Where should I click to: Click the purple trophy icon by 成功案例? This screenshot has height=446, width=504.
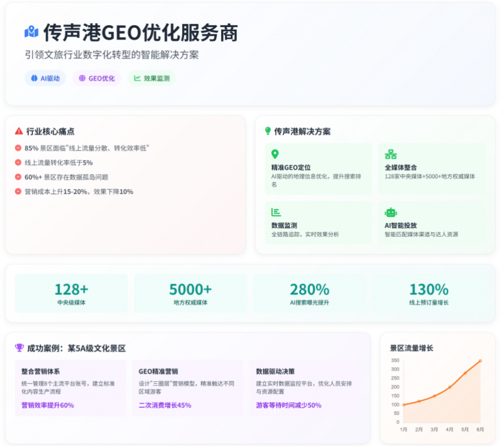pyautogui.click(x=19, y=348)
